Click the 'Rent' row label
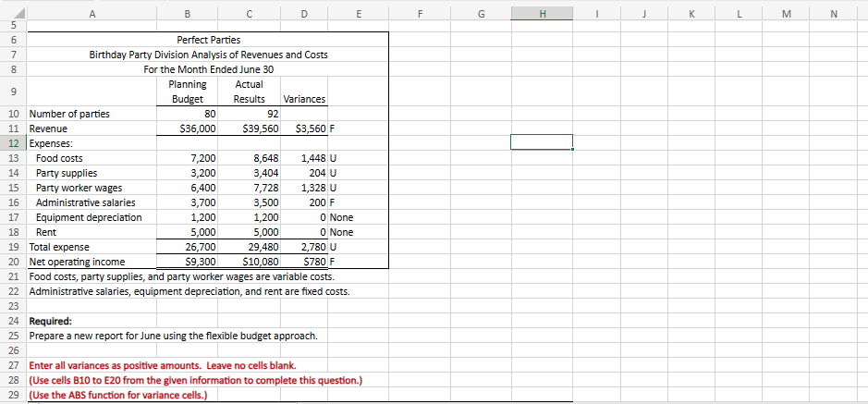 [x=46, y=232]
